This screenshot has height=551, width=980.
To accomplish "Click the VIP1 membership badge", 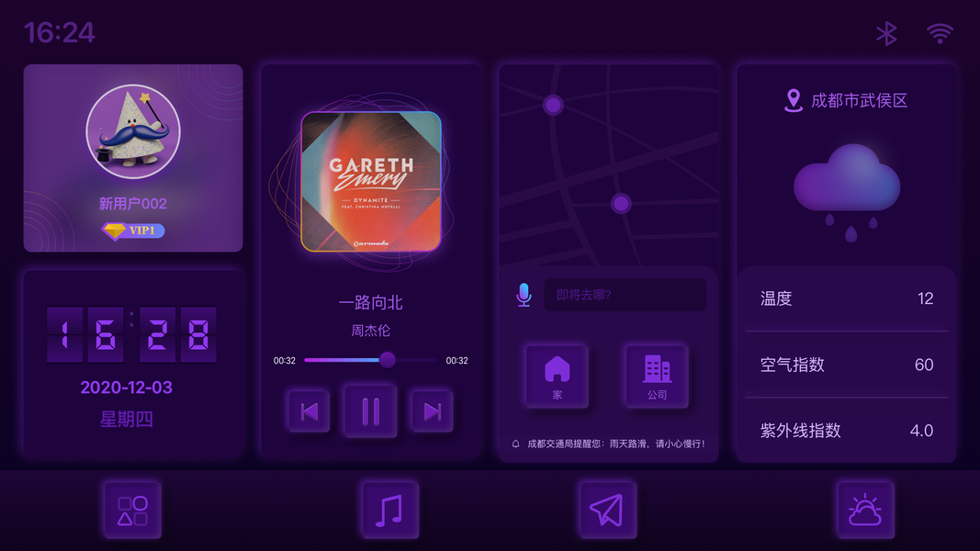I will pos(133,231).
